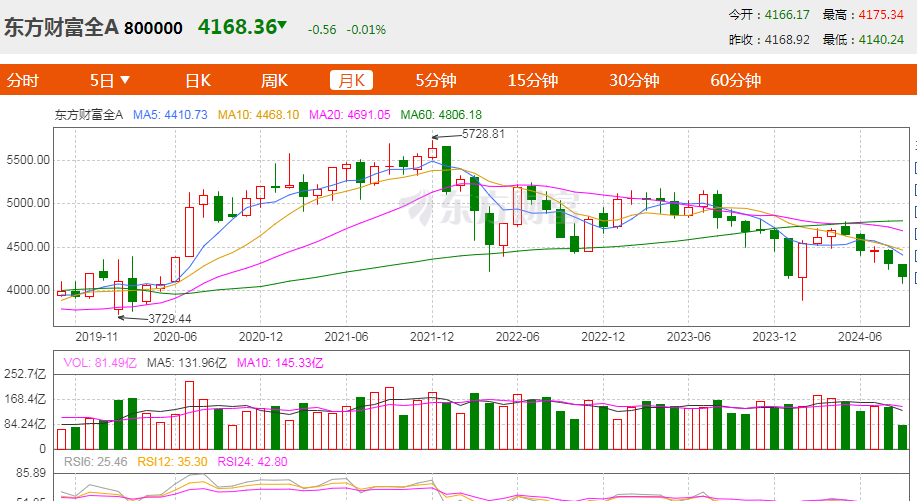Click the 2024-06 date label
Screen dimensions: 917x501
tap(860, 337)
